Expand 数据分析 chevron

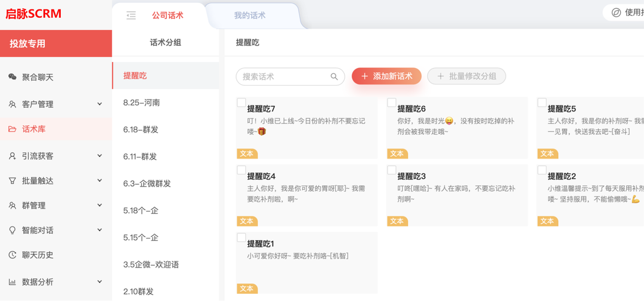[100, 282]
